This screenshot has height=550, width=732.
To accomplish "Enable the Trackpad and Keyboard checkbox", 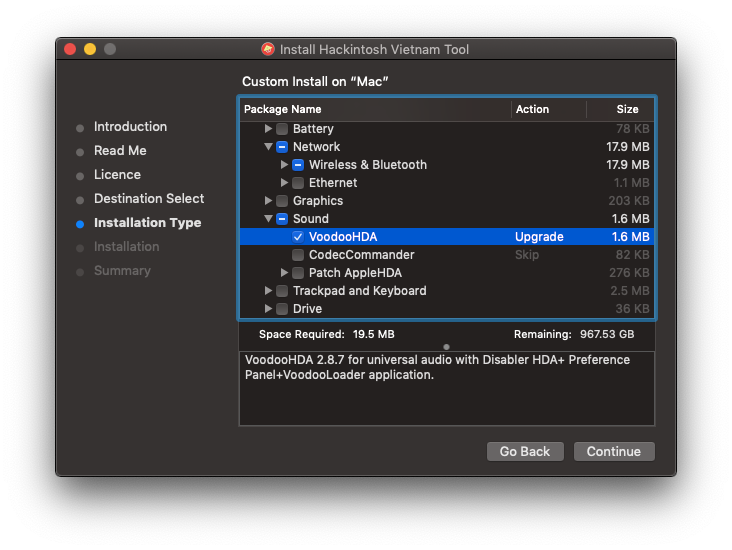I will coord(282,291).
